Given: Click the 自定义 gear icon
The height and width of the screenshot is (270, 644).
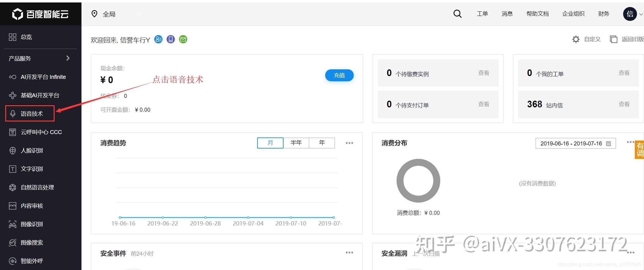Looking at the screenshot, I should [576, 39].
